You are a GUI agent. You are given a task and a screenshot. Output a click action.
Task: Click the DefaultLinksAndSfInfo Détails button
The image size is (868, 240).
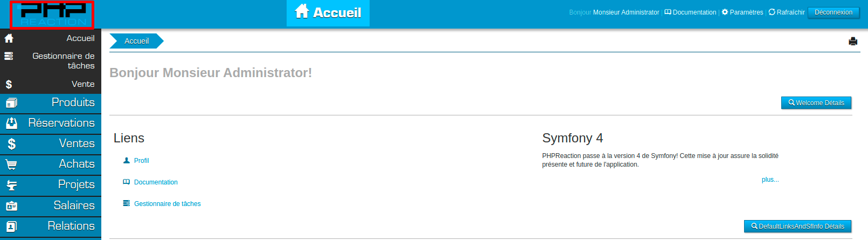[x=797, y=227]
